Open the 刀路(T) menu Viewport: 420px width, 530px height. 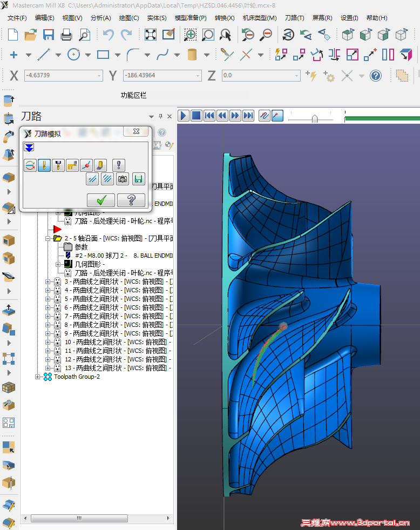[x=294, y=18]
